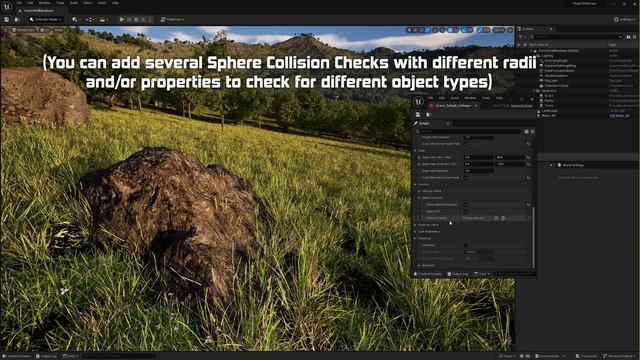Select the viewport translate tool
Image resolution: width=640 pixels, height=360 pixels.
point(416,30)
